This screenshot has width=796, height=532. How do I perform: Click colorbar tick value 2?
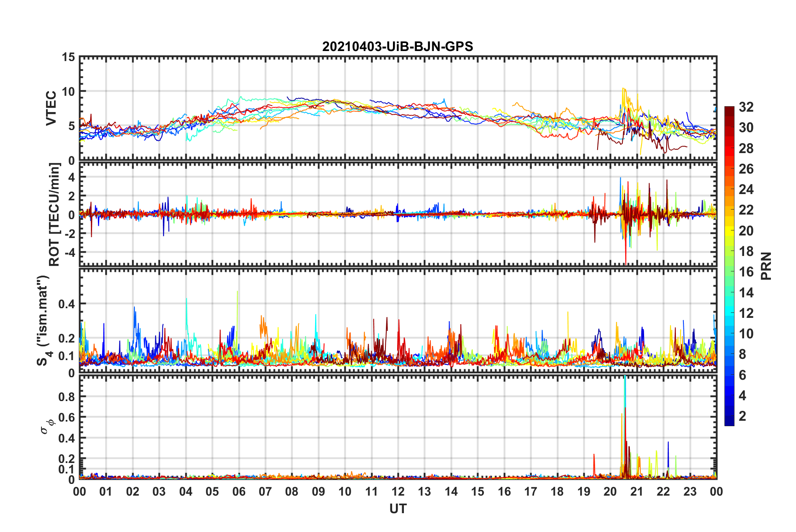tap(742, 416)
